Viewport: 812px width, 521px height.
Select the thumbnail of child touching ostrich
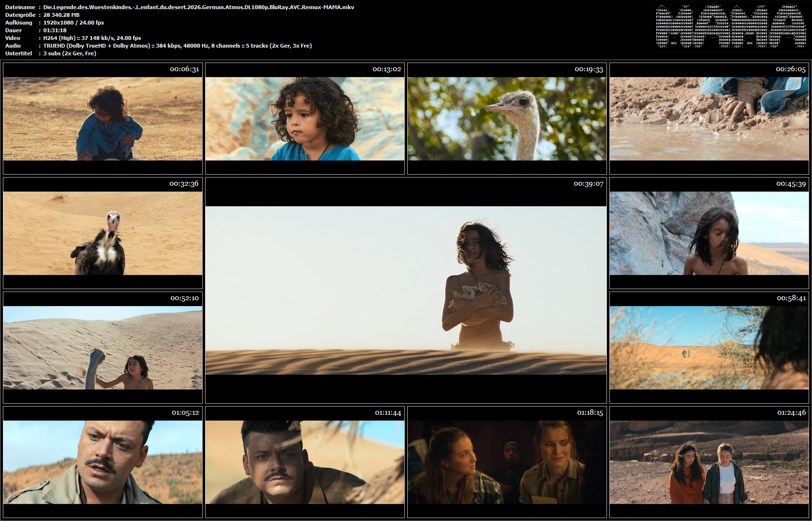tap(103, 347)
